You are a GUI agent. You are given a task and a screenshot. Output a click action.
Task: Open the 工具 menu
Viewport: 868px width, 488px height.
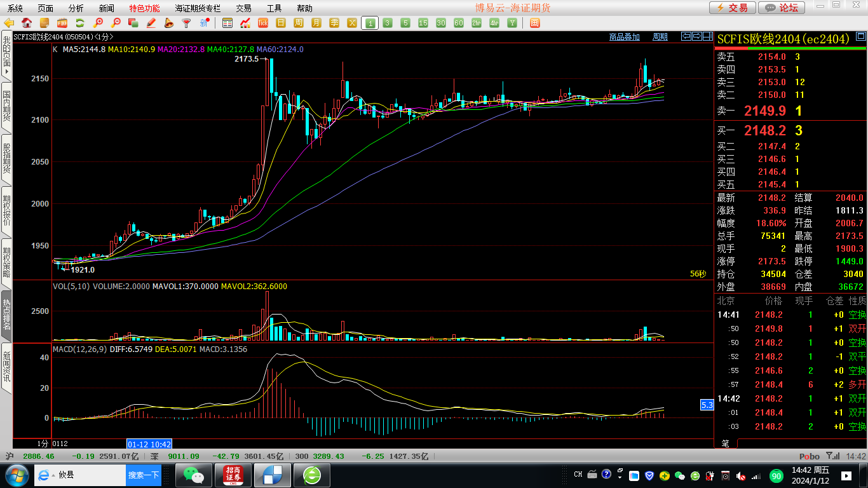pos(274,8)
